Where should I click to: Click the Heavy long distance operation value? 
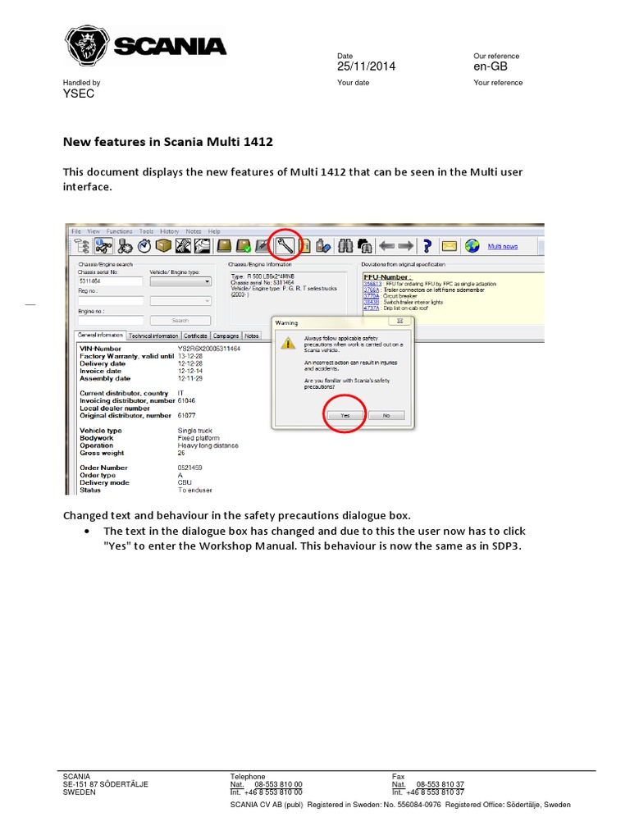click(x=208, y=445)
